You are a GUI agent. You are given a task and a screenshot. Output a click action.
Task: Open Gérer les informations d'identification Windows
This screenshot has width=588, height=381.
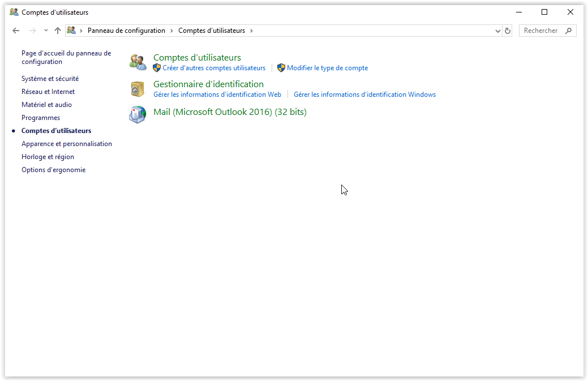pos(364,95)
